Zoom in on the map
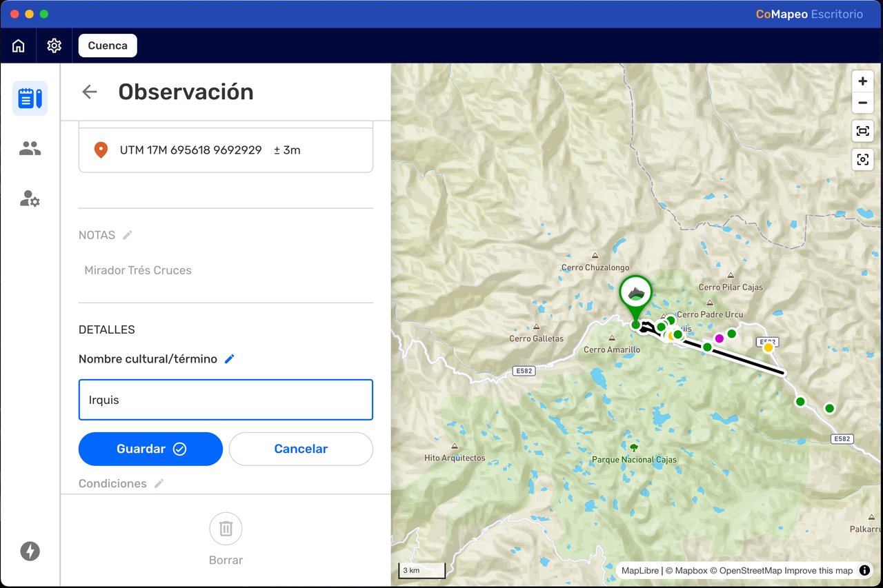This screenshot has height=588, width=883. click(862, 81)
